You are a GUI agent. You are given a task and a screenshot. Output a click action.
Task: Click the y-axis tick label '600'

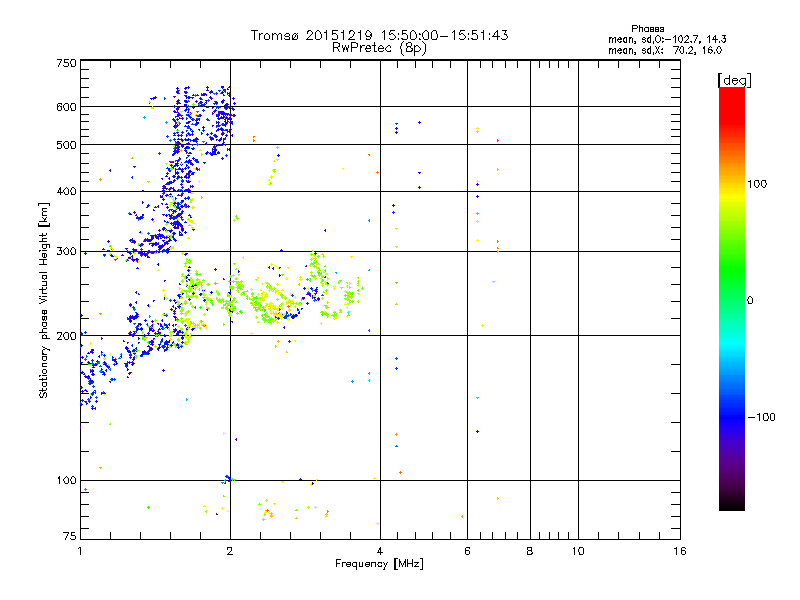[66, 107]
